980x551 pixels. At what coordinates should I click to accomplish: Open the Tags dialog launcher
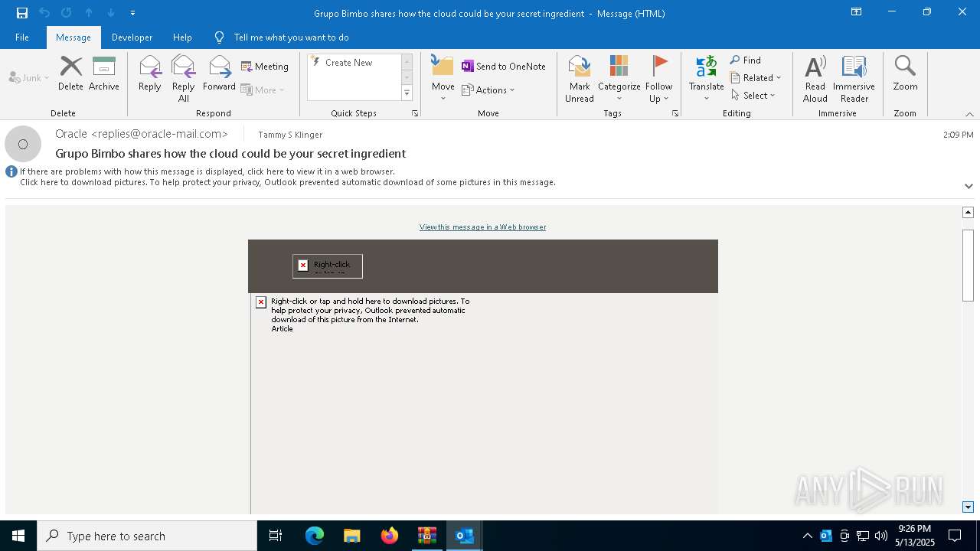pos(675,113)
